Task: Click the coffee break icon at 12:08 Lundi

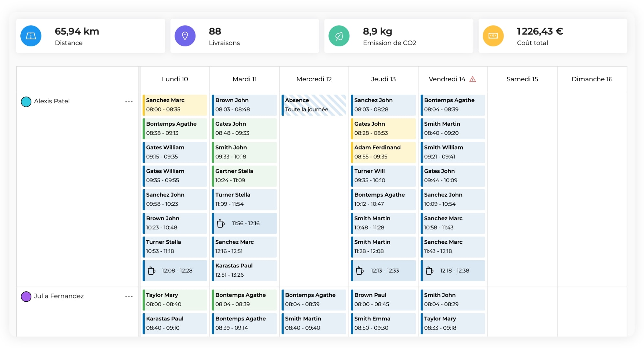Action: (151, 271)
